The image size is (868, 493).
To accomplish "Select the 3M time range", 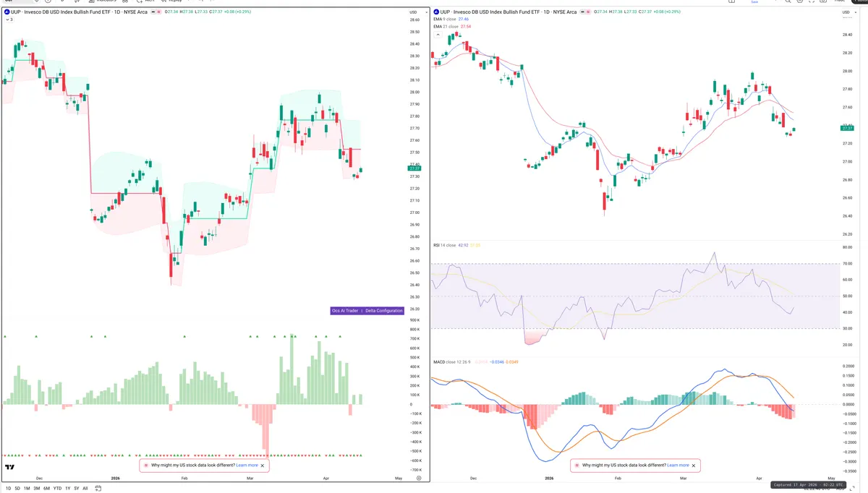I will pos(37,489).
